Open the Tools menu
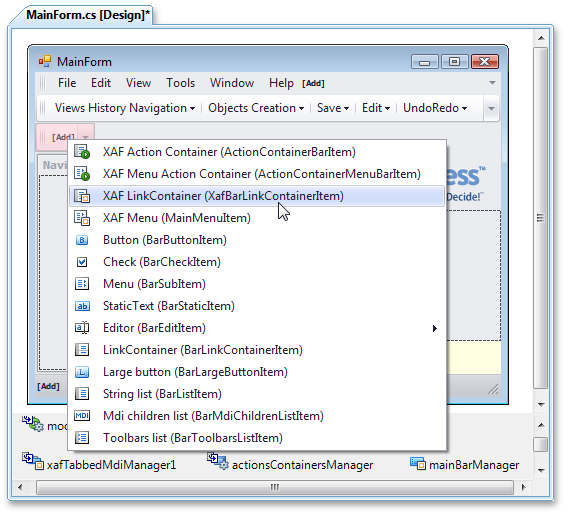The image size is (567, 516). click(180, 83)
